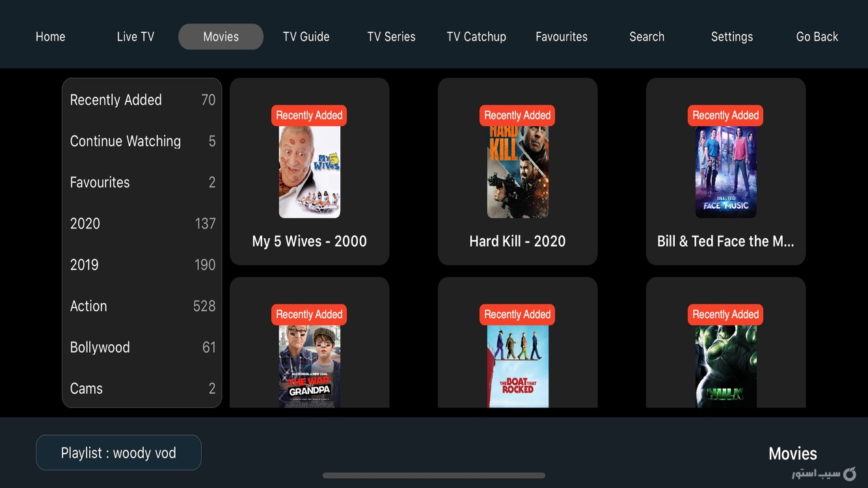The width and height of the screenshot is (868, 488).
Task: Open the TV Catchup tab
Action: [476, 36]
